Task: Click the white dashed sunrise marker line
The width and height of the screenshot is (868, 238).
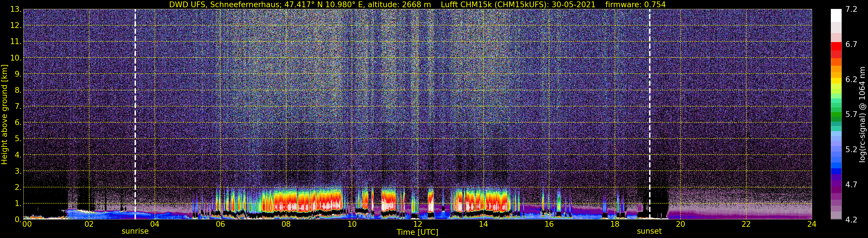Action: pos(135,114)
